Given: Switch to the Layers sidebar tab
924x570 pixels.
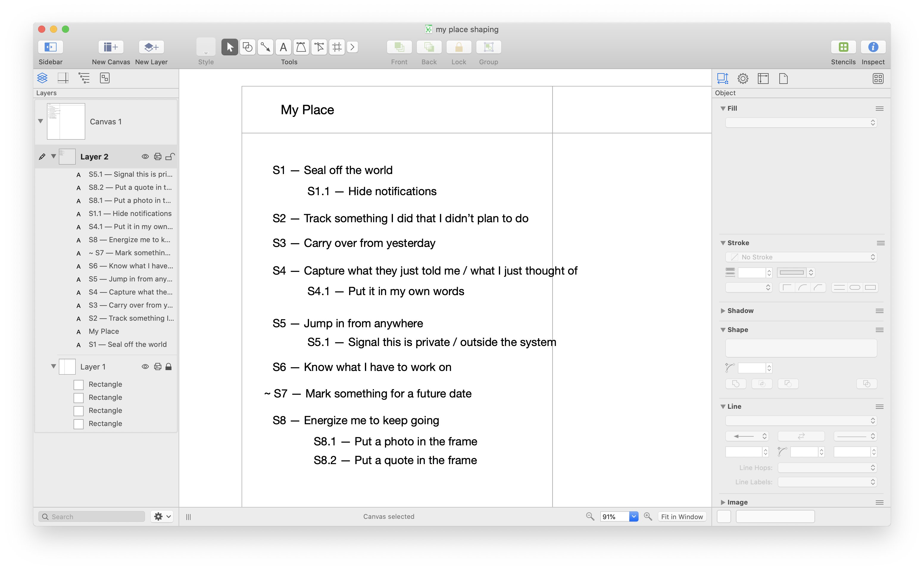Looking at the screenshot, I should tap(42, 78).
